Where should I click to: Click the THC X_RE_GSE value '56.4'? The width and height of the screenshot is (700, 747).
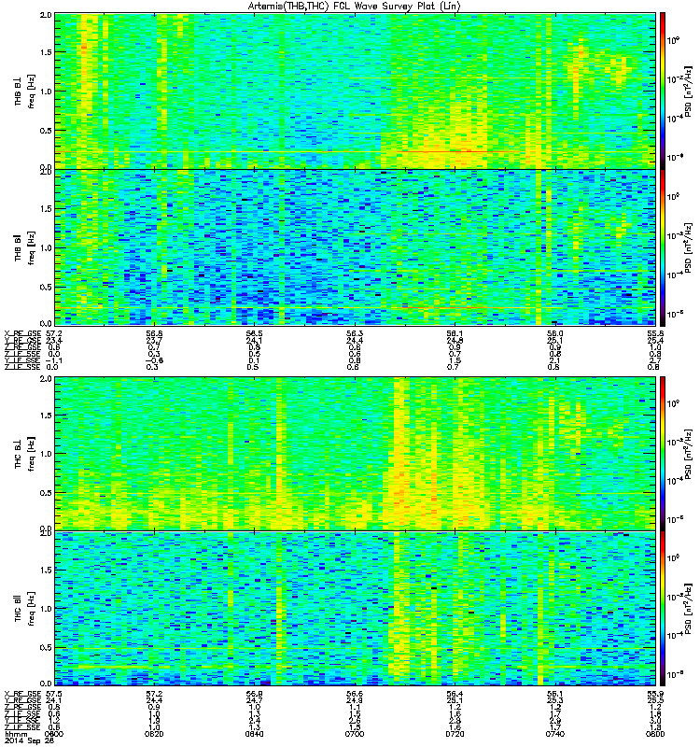pos(455,694)
